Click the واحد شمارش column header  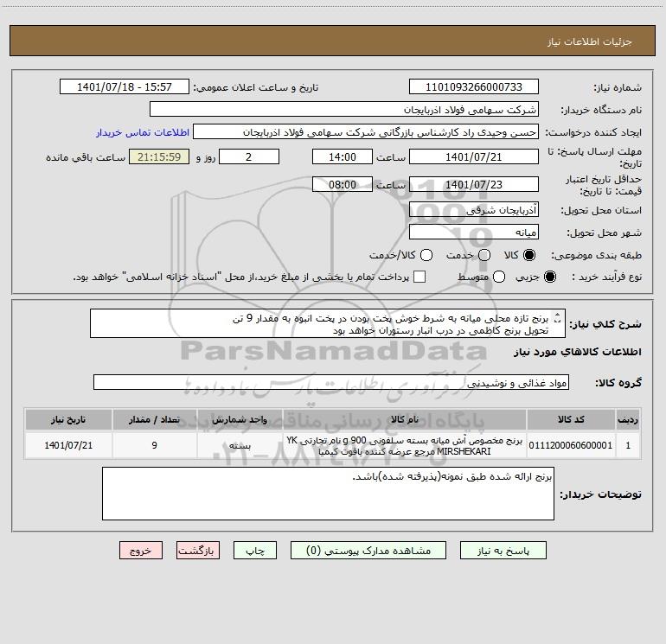pos(240,419)
